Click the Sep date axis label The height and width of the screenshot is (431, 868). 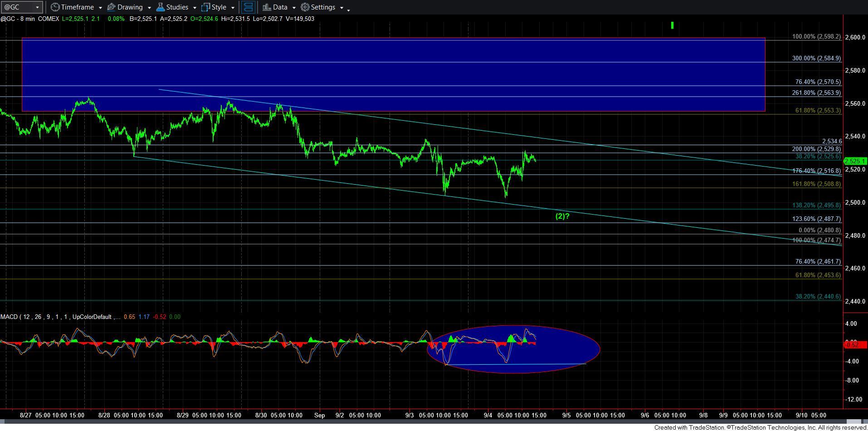point(320,415)
